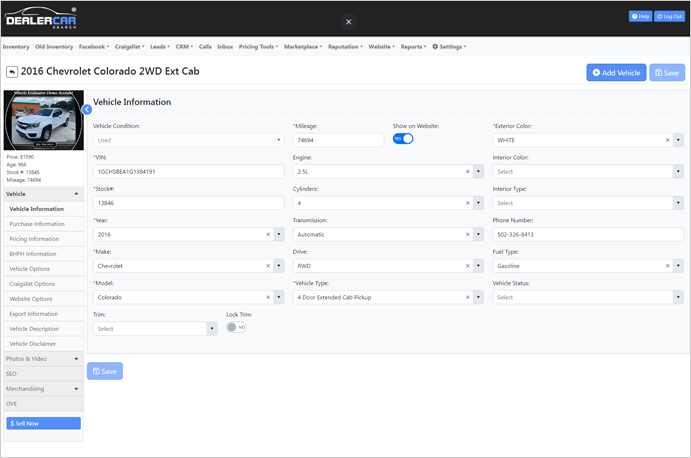Viewport: 691px width, 458px height.
Task: Open the Pricing Tools menu
Action: point(259,47)
